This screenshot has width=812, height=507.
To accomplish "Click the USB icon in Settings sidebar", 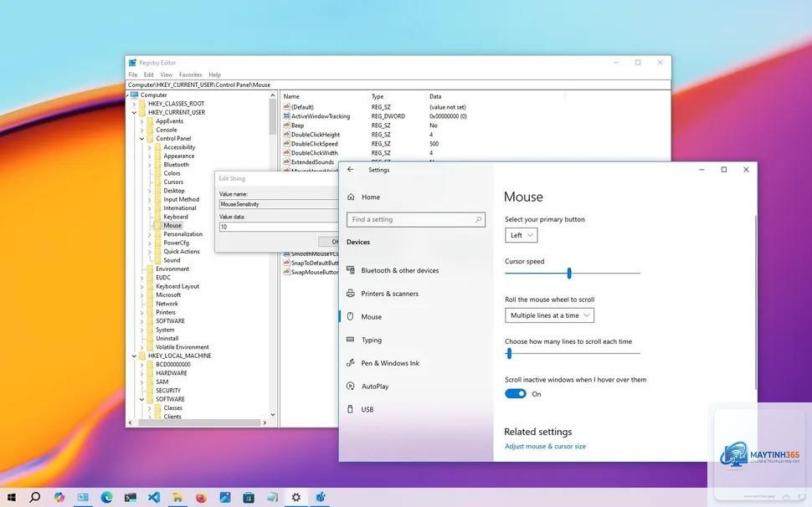I will coord(350,409).
